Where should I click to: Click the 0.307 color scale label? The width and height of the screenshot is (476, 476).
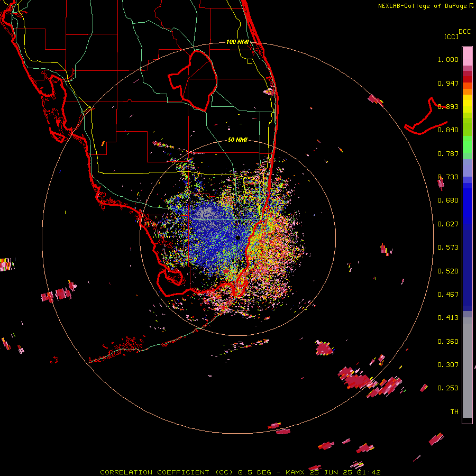448,364
